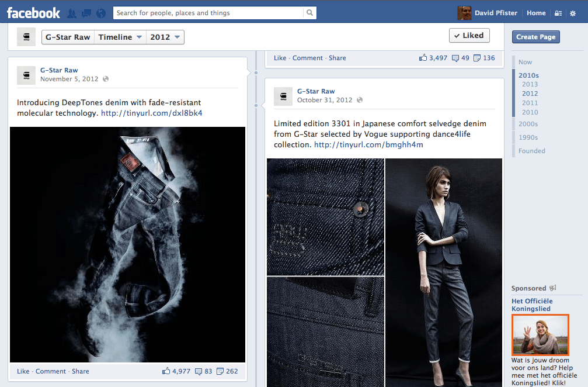Screen dimensions: 588x387
Task: Open David Pfister profile
Action: coord(489,13)
